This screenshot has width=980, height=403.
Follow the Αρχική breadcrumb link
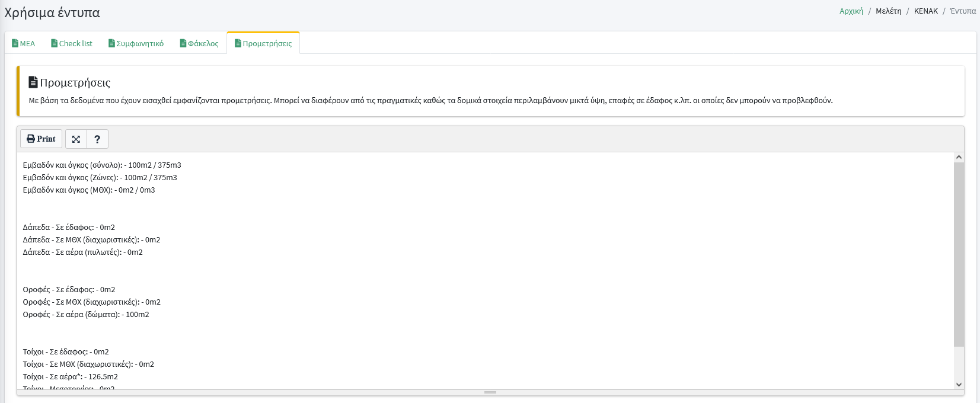851,11
